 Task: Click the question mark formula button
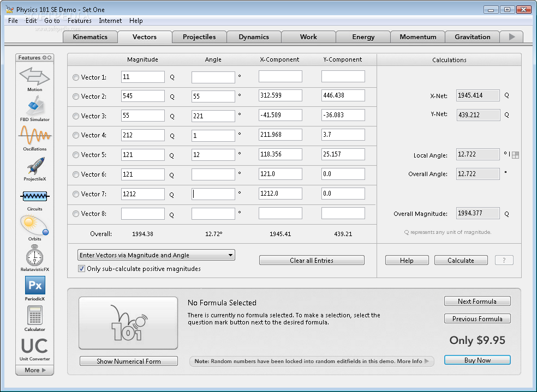tap(504, 260)
